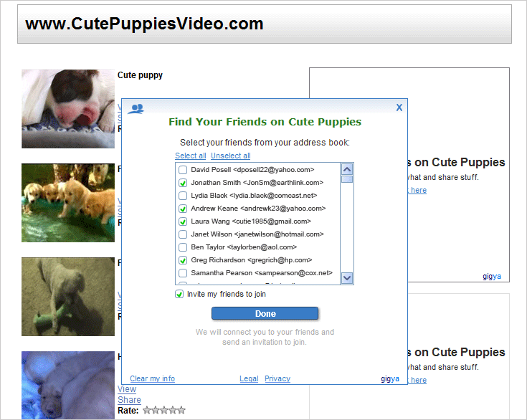
Task: Click the friends icon in dialog header
Action: click(136, 109)
